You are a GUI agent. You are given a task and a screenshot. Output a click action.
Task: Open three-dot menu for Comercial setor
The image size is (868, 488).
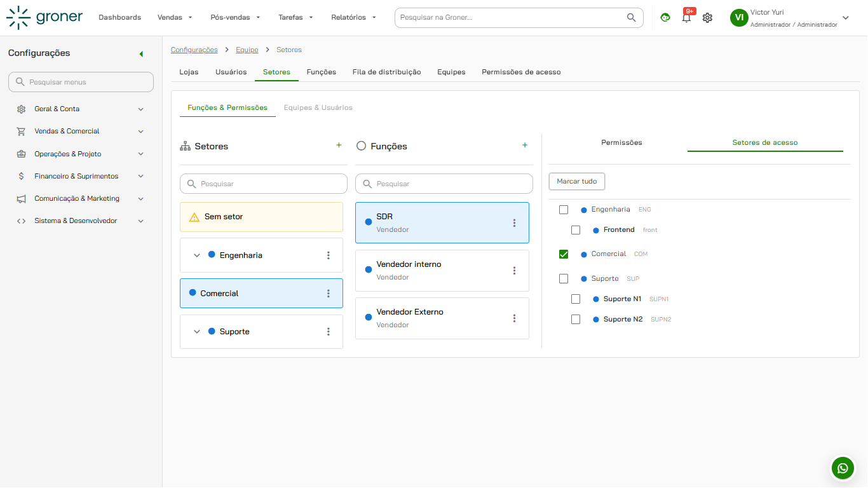[x=329, y=294]
